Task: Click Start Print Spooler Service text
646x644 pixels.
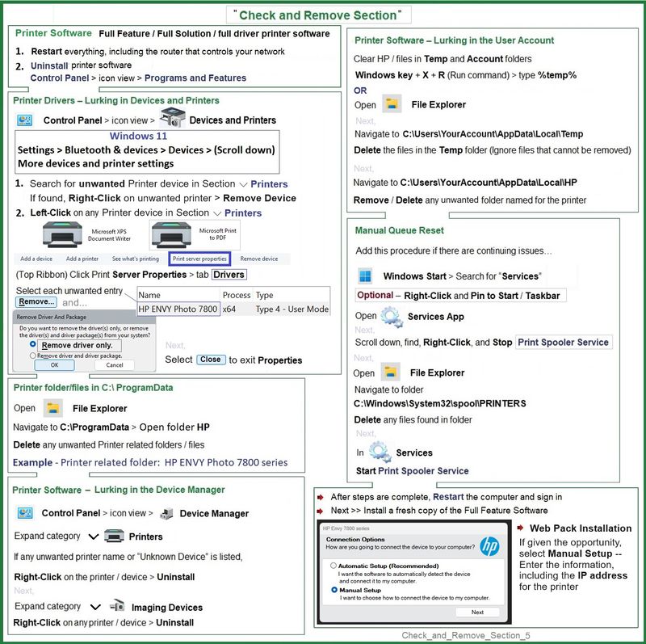Action: 413,471
